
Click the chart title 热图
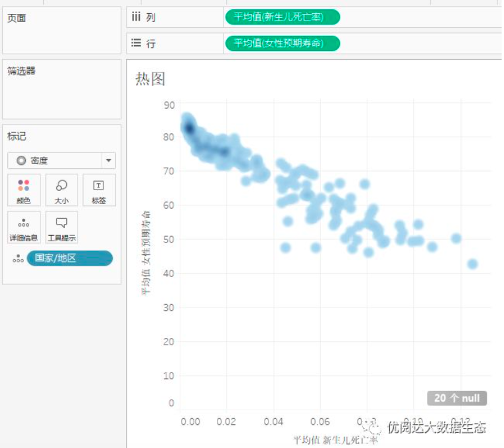[150, 79]
